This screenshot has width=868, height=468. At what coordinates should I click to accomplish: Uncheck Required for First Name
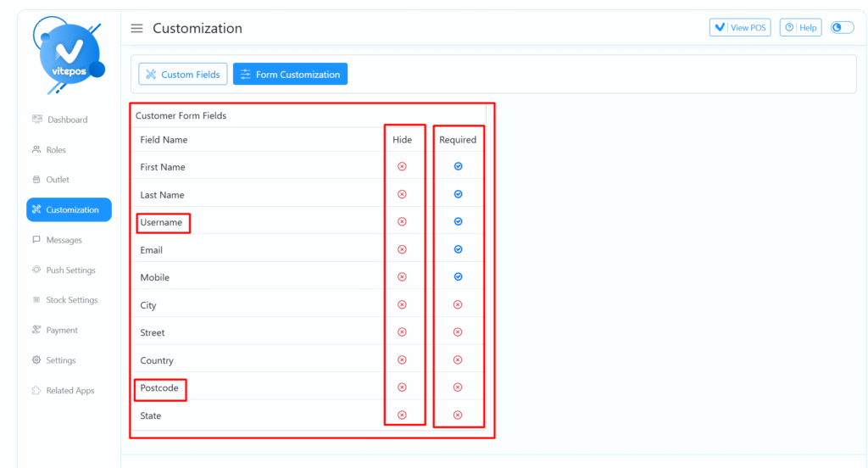(x=459, y=167)
